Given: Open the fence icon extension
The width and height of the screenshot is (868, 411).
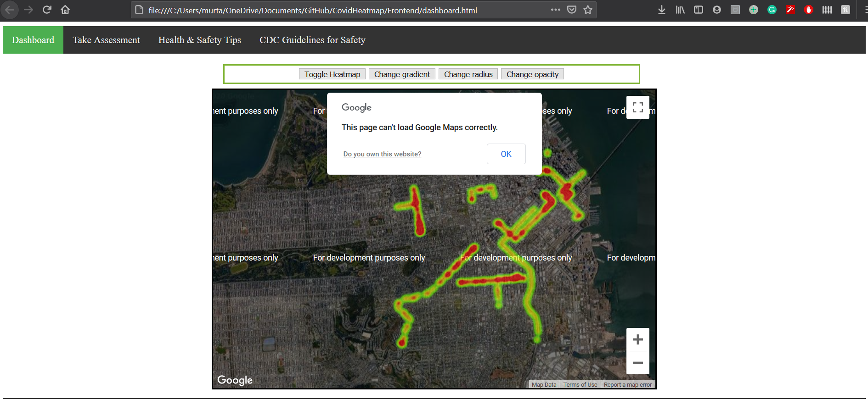Looking at the screenshot, I should pos(827,10).
